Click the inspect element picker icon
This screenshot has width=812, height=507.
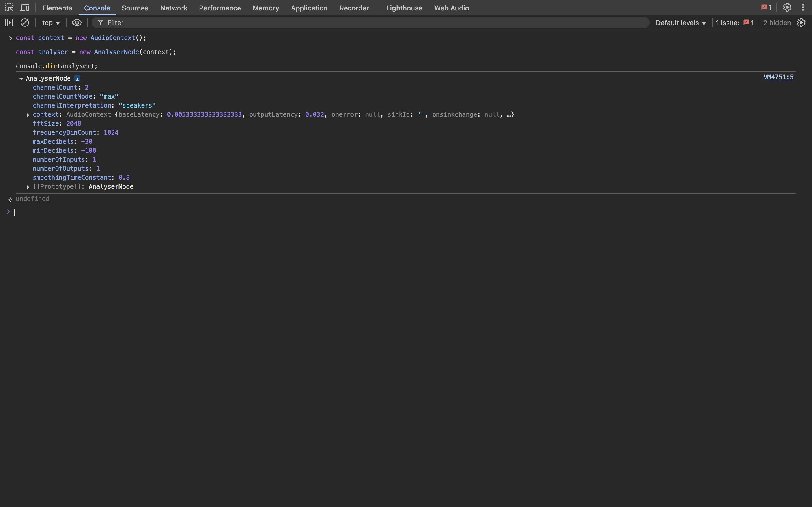[9, 7]
